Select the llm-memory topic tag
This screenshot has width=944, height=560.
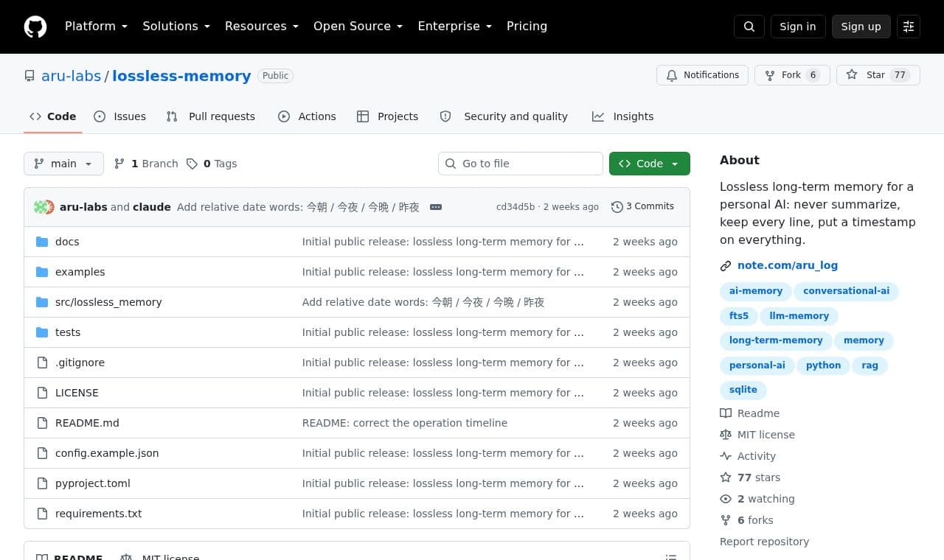coord(799,316)
